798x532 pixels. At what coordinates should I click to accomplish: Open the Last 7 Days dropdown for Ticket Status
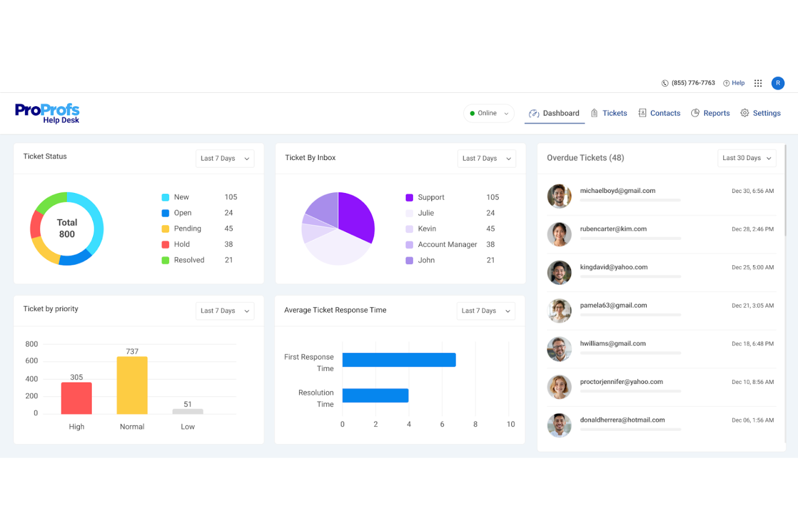tap(225, 158)
